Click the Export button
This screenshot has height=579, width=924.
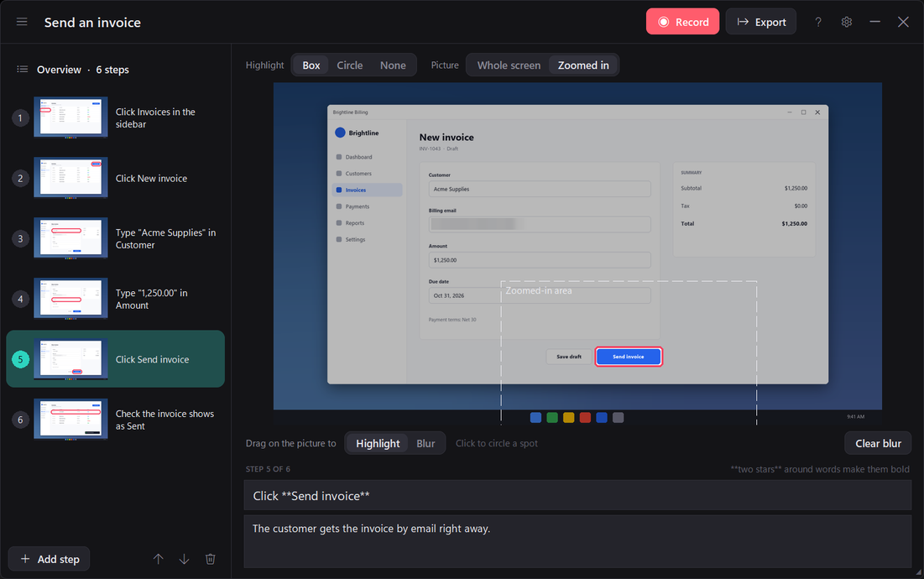pyautogui.click(x=760, y=22)
